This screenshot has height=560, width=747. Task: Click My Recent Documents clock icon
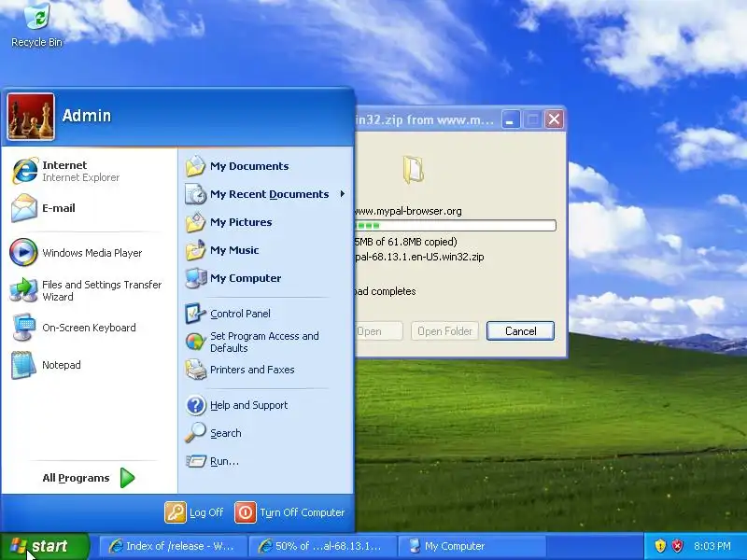coord(195,194)
